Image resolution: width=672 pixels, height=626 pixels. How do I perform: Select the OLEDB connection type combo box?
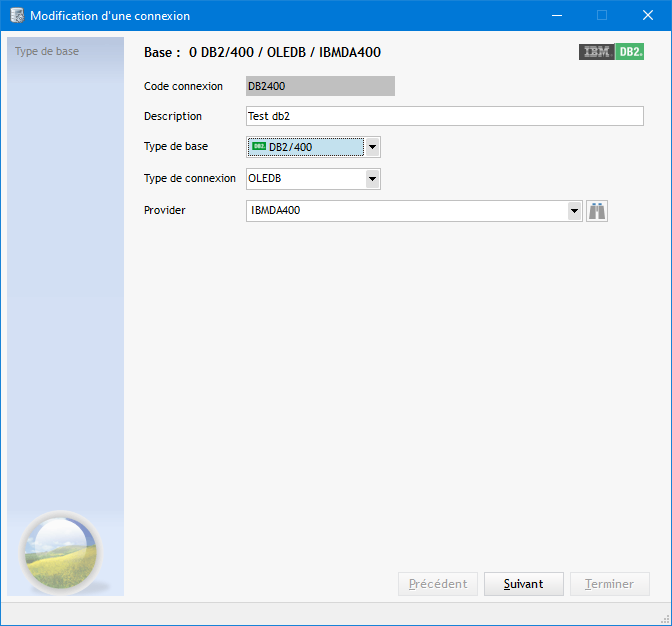click(313, 179)
